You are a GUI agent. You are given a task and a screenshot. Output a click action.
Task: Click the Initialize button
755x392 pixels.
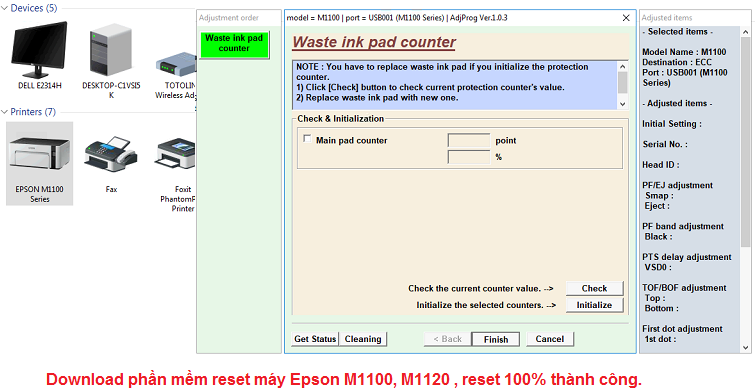click(x=594, y=305)
